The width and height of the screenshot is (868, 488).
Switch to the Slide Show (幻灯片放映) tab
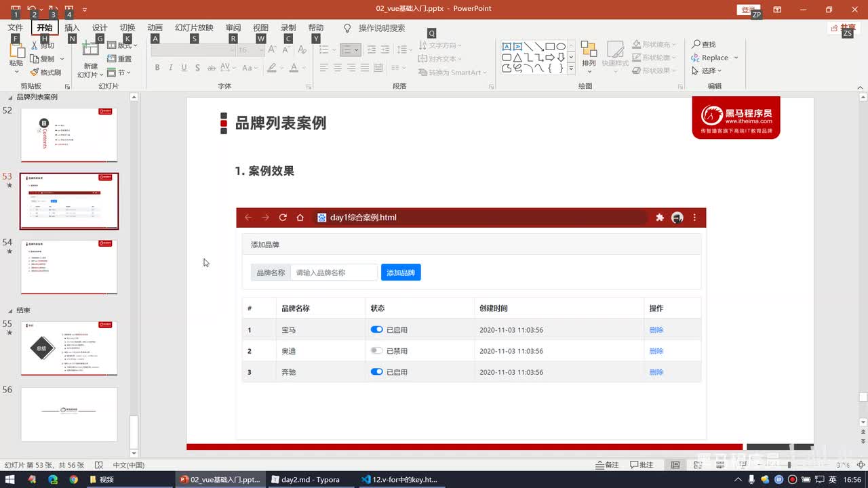[194, 28]
